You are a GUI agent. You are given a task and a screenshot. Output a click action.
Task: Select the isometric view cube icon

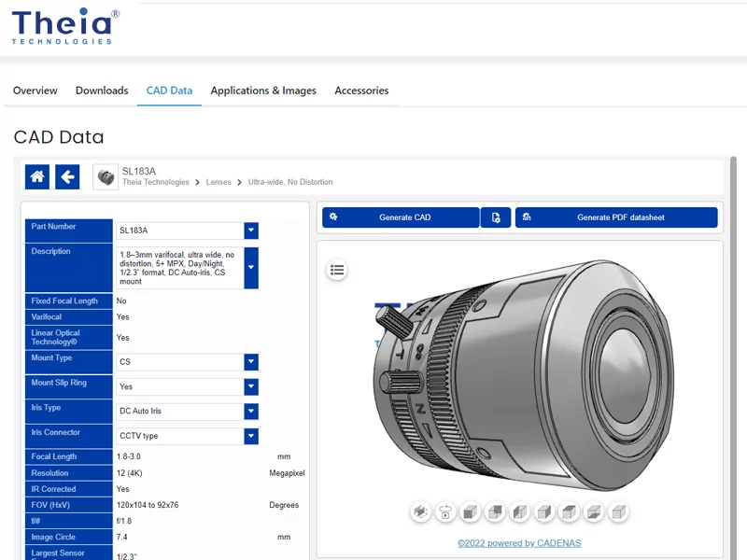[x=471, y=511]
